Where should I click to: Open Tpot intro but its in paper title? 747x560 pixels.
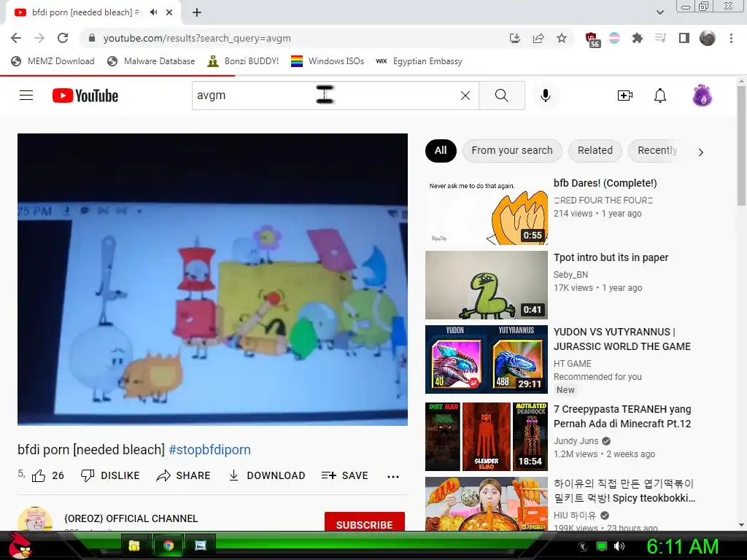(x=611, y=257)
